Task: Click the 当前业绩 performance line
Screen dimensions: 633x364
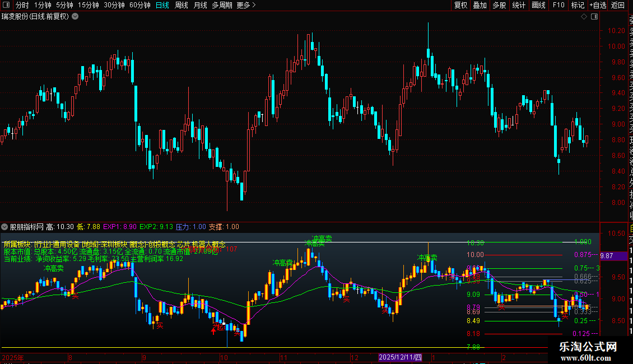Action: click(93, 259)
